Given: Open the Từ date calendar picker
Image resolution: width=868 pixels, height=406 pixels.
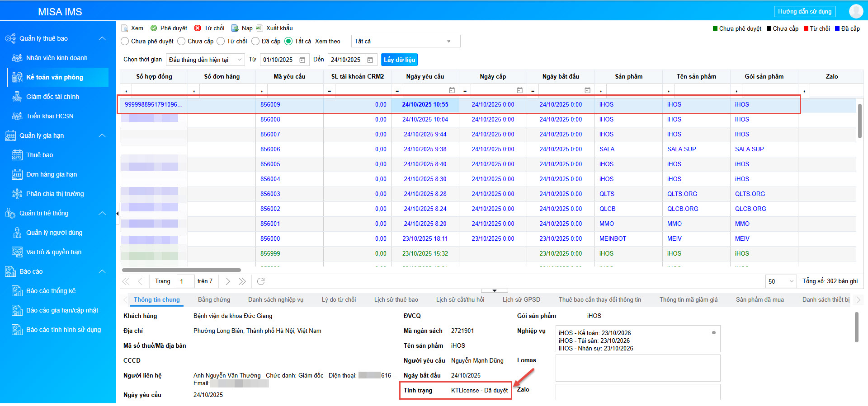Looking at the screenshot, I should click(302, 60).
